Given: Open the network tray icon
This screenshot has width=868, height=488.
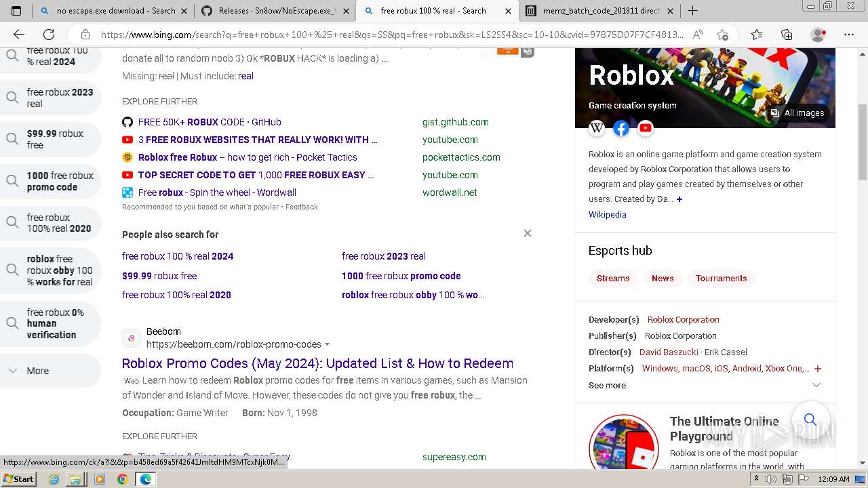Looking at the screenshot, I should tap(787, 479).
